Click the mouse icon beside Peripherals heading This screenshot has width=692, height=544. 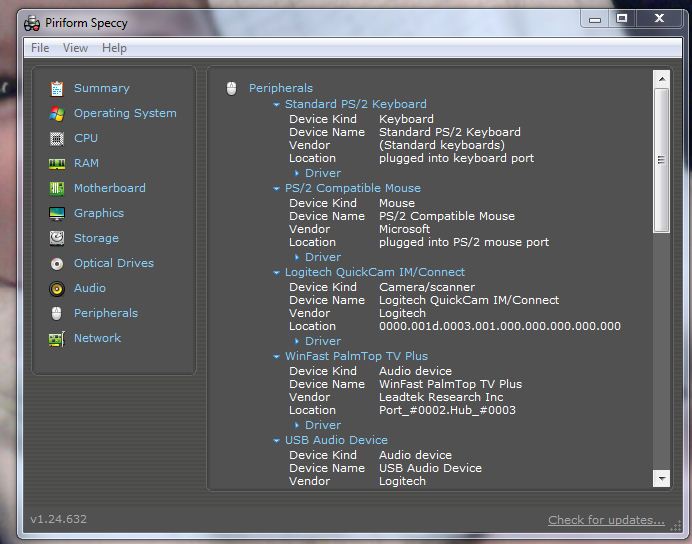[231, 88]
